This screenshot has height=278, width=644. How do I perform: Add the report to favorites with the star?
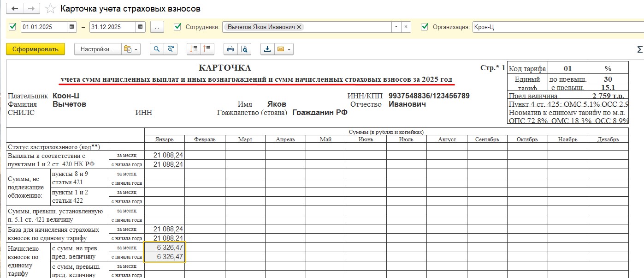tap(51, 9)
